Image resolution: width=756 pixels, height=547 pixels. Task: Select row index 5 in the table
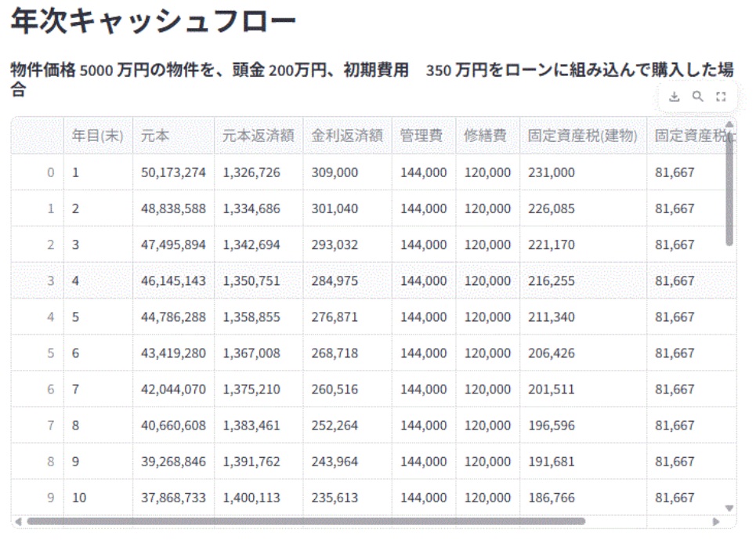coord(50,353)
